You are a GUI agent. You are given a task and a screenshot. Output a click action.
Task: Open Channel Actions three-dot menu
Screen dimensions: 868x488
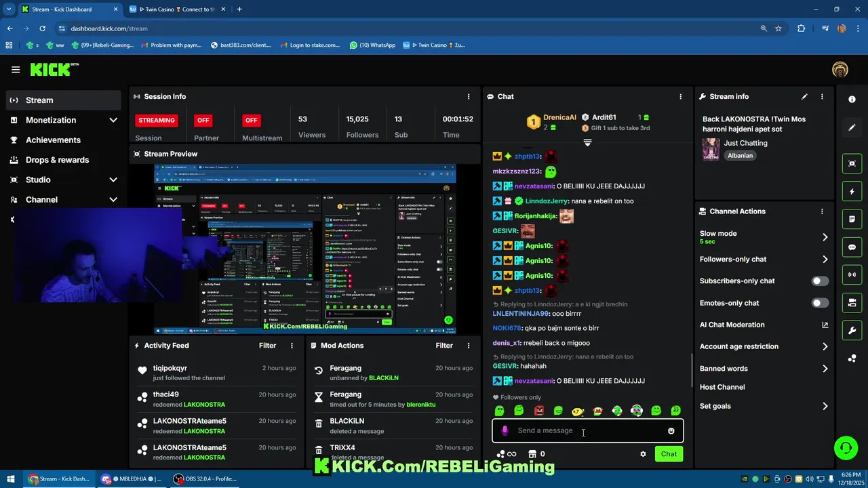(822, 211)
